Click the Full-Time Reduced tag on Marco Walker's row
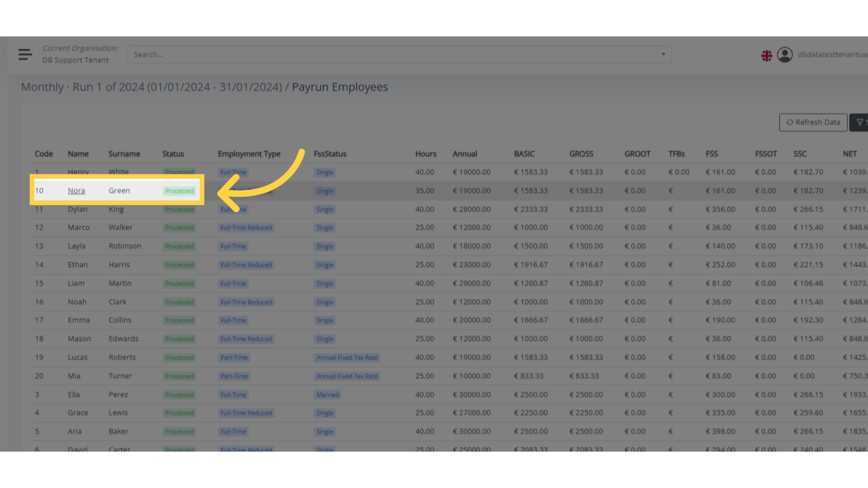Image resolution: width=868 pixels, height=488 pixels. [246, 227]
